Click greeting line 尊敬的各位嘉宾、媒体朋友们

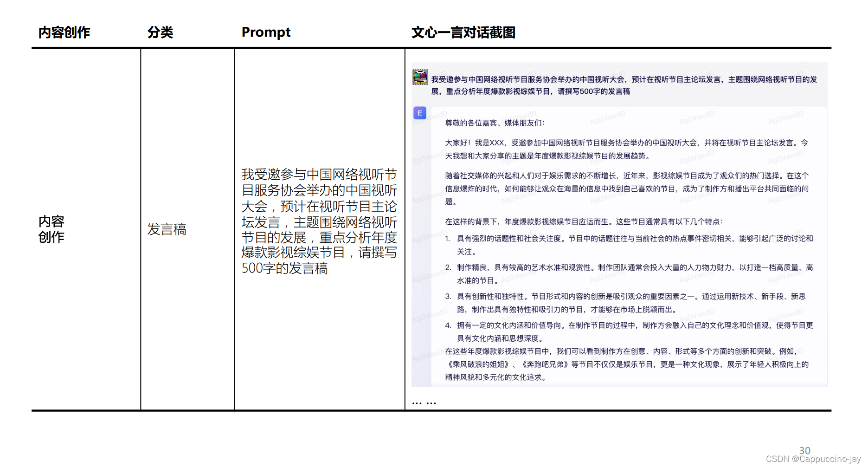[495, 123]
